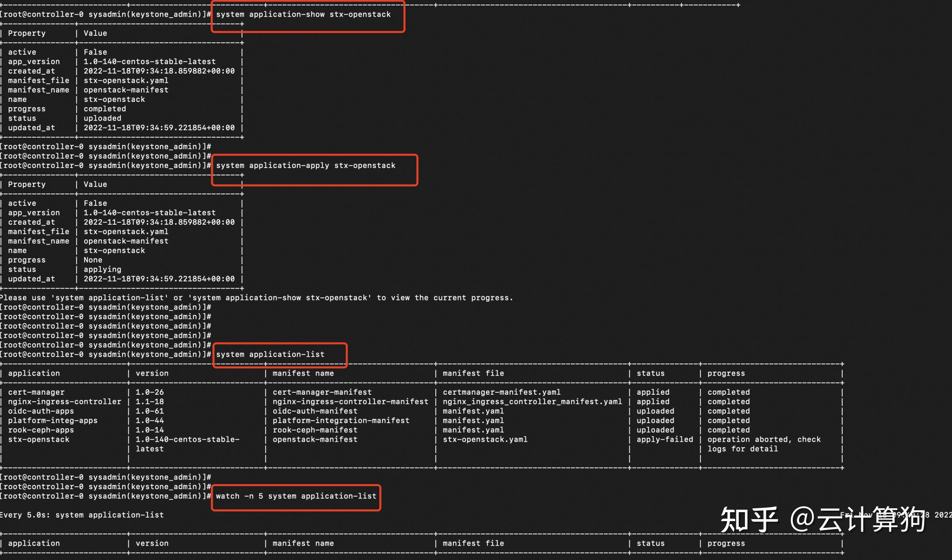Click the 'progress' column header in first list table
This screenshot has height=560, width=952.
point(726,373)
